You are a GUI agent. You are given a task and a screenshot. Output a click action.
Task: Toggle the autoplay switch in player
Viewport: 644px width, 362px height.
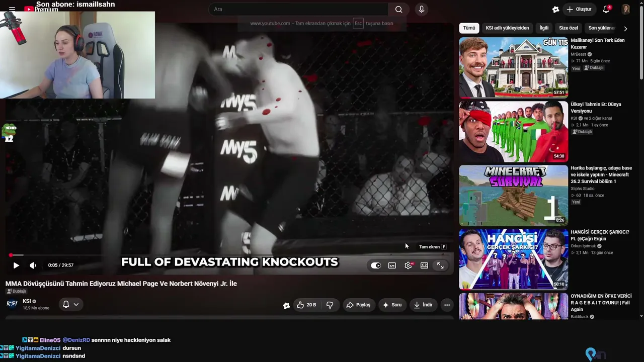[x=376, y=265]
